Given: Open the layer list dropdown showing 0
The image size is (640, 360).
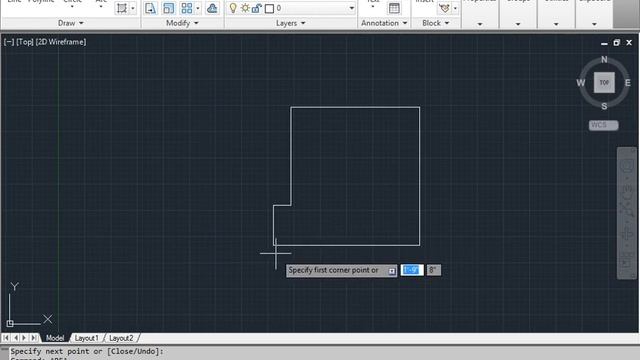Looking at the screenshot, I should tap(351, 8).
